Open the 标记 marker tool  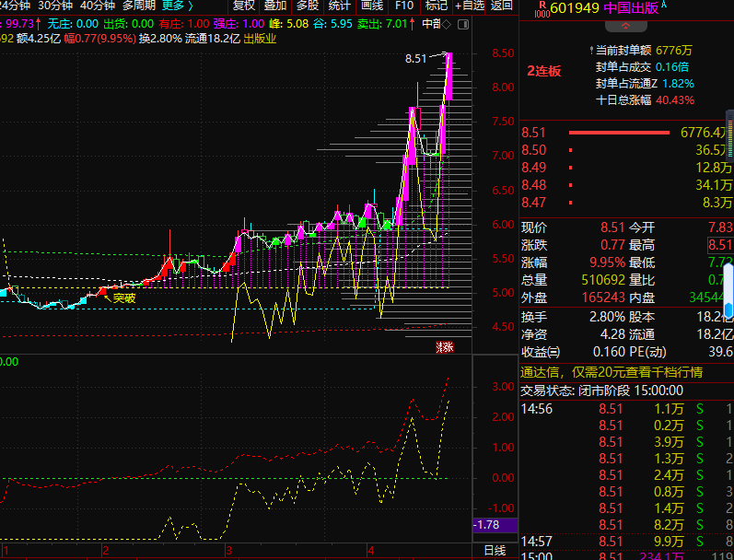(x=437, y=6)
